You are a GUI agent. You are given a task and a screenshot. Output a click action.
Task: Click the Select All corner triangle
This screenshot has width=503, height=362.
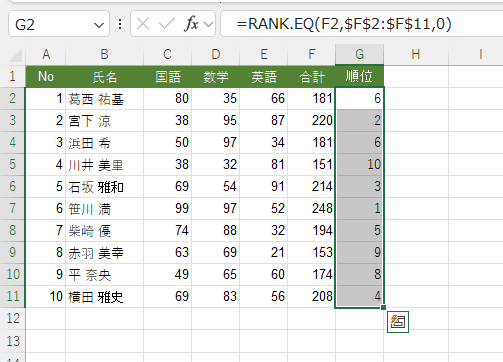pyautogui.click(x=15, y=55)
